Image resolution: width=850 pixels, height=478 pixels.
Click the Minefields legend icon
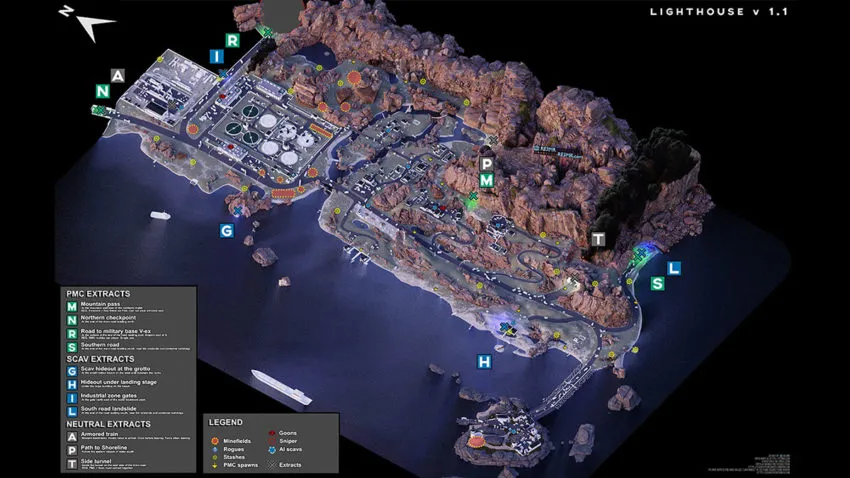click(x=215, y=441)
